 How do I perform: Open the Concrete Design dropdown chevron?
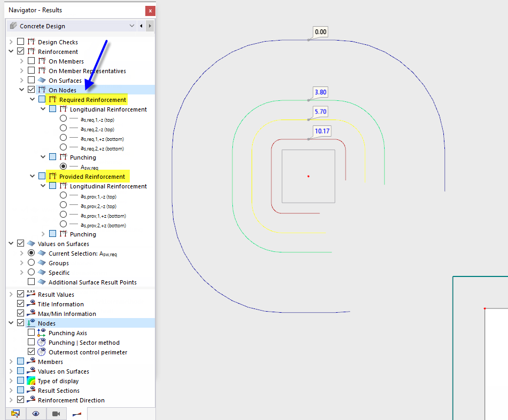pyautogui.click(x=131, y=25)
